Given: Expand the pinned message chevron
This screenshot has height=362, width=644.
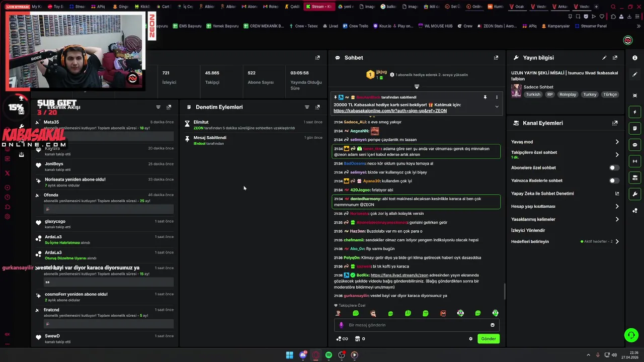Looking at the screenshot, I should [497, 107].
